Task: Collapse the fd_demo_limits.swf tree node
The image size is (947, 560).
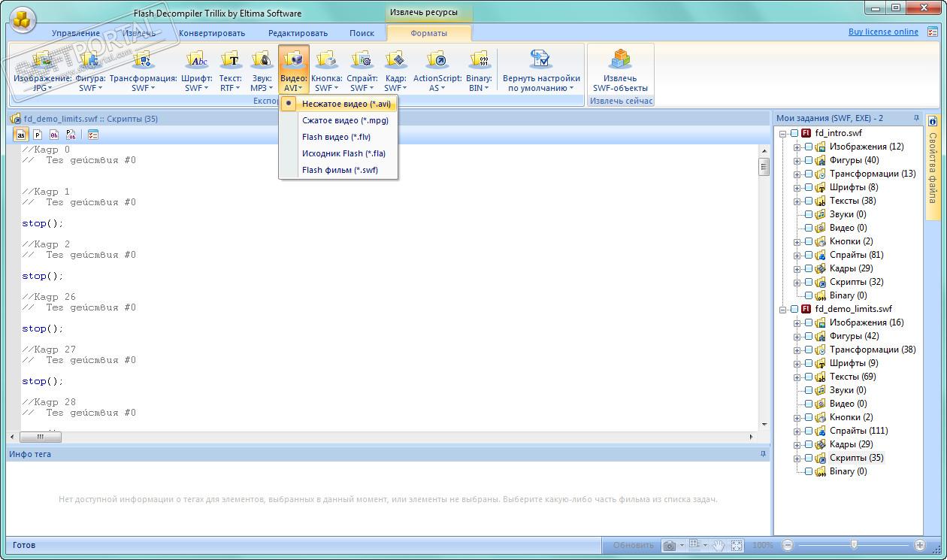Action: (x=782, y=309)
